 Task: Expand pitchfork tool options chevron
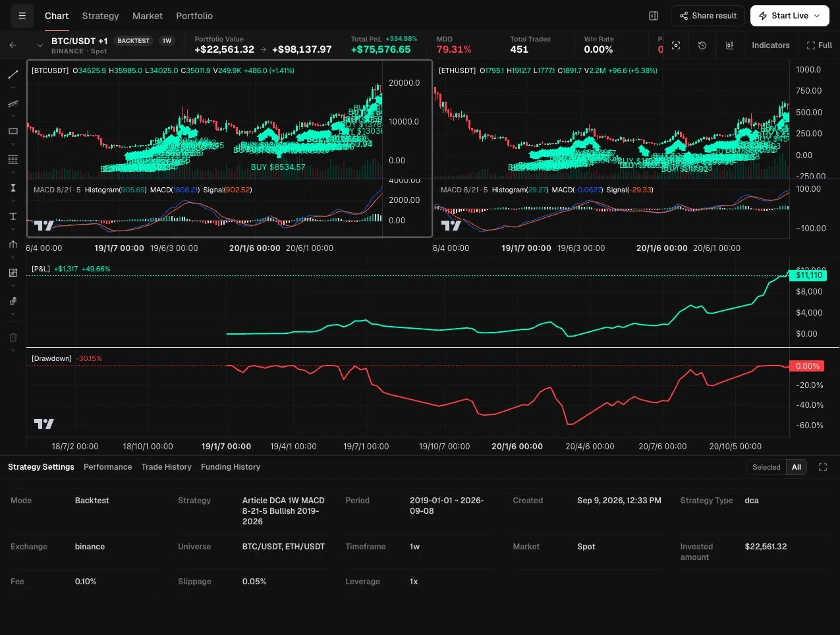tap(13, 257)
